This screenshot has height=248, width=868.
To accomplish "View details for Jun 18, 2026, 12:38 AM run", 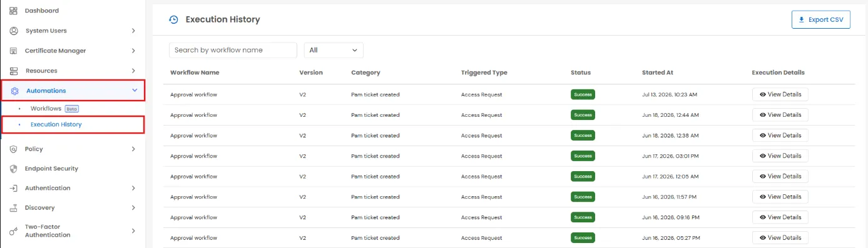I will pos(780,136).
